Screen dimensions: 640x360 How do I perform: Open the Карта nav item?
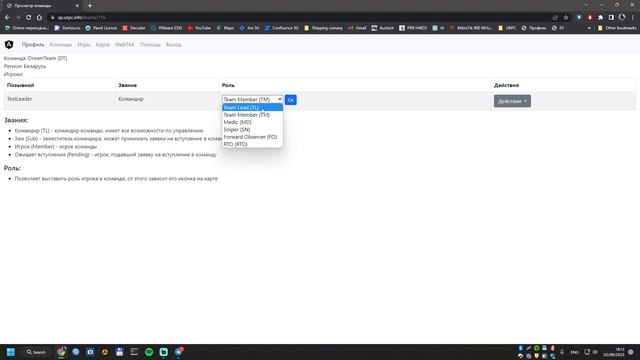pyautogui.click(x=102, y=44)
